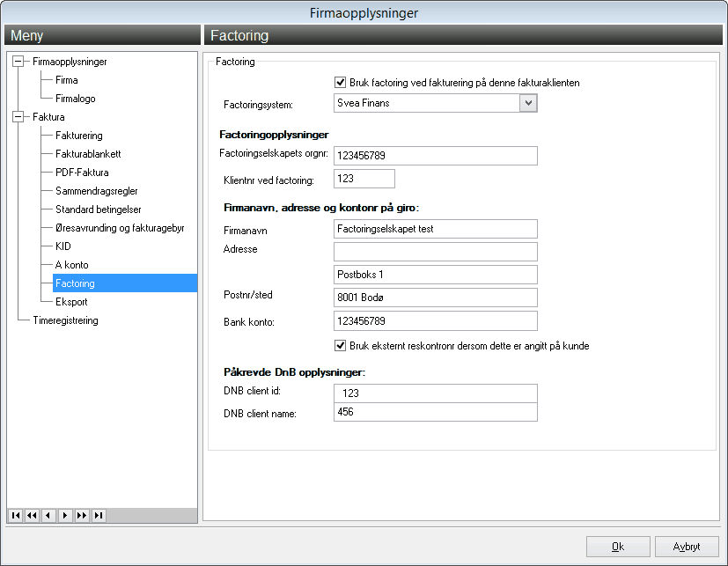
Task: Select Firma in the menu tree
Action: pyautogui.click(x=66, y=80)
